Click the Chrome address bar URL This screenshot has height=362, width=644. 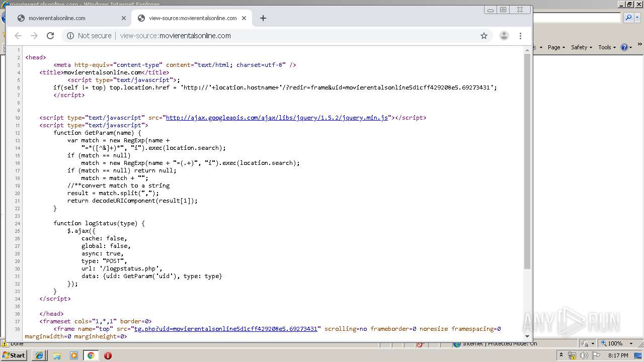pyautogui.click(x=175, y=36)
